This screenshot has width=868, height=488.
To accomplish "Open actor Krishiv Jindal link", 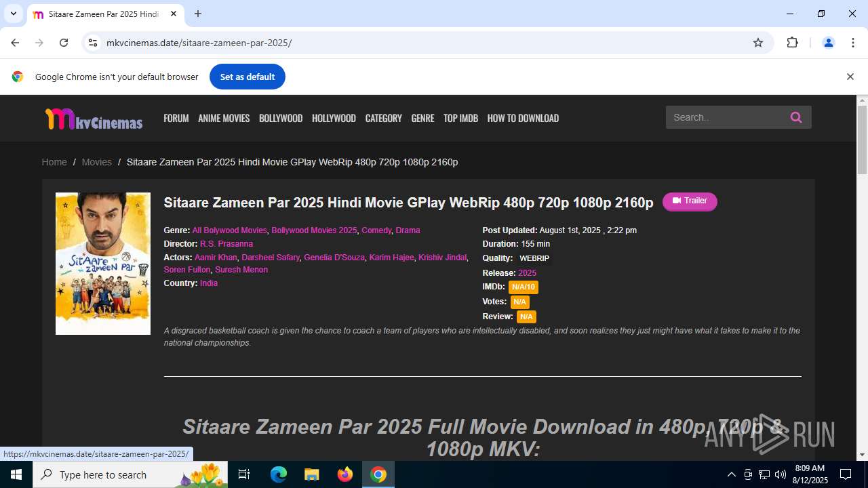I will click(442, 258).
